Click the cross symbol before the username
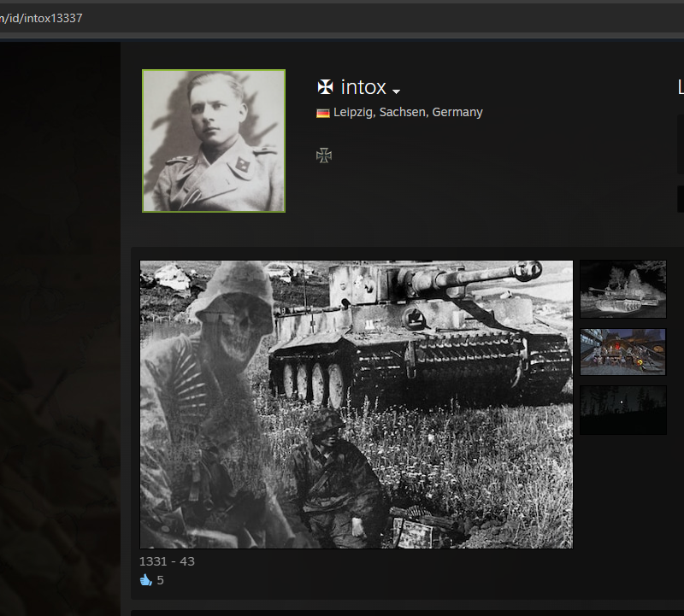This screenshot has height=616, width=684. pos(325,87)
